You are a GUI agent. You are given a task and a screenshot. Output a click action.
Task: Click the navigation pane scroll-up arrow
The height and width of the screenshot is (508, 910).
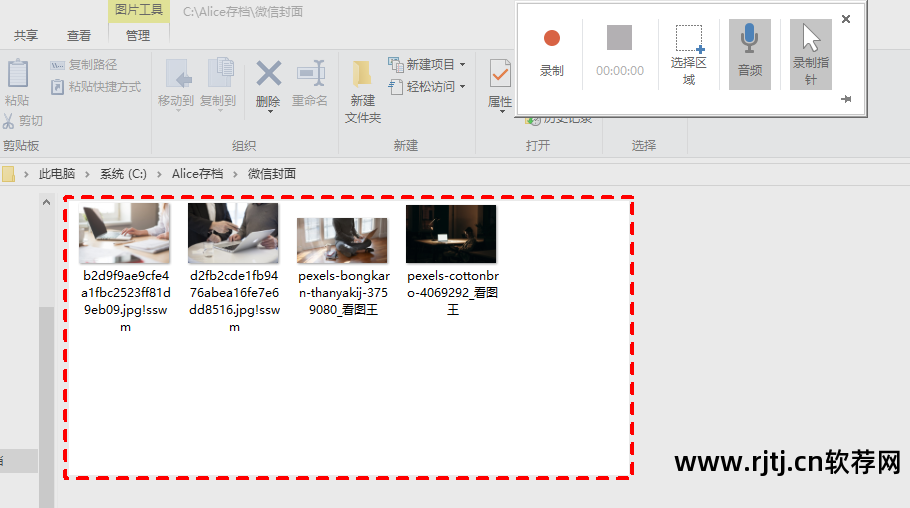[46, 203]
